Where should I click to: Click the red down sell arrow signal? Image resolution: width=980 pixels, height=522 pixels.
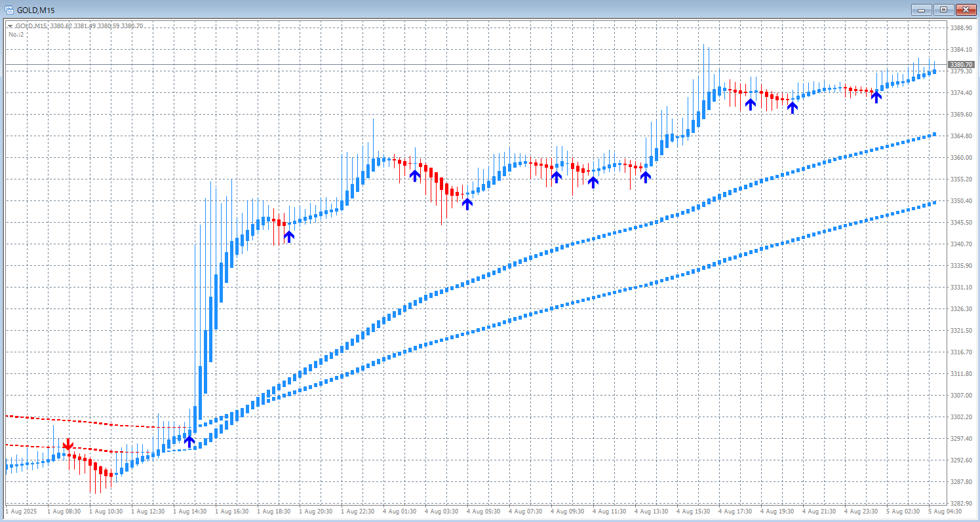(x=68, y=445)
